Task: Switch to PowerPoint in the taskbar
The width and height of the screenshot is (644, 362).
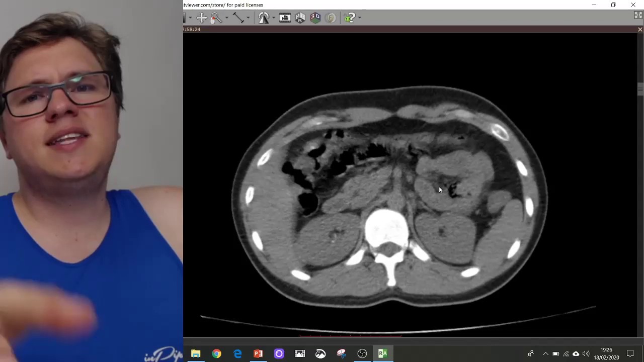Action: (x=258, y=353)
